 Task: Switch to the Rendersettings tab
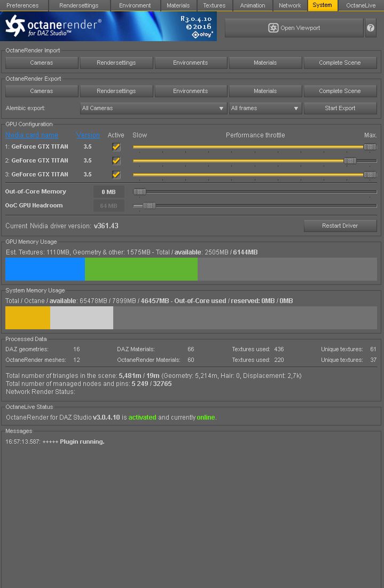79,5
